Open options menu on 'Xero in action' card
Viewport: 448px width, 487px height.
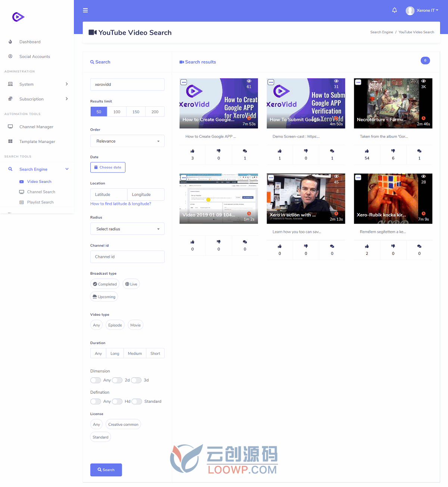click(x=271, y=178)
